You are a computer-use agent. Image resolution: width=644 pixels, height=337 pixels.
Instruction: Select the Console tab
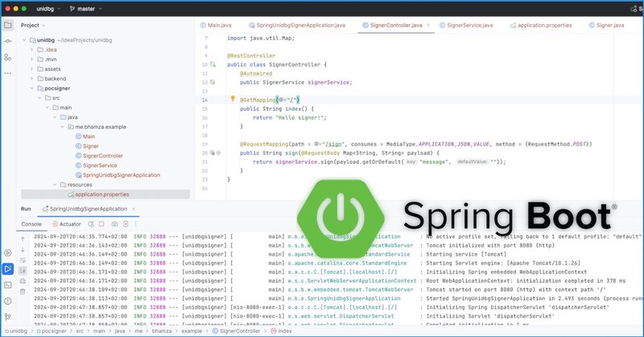point(31,224)
